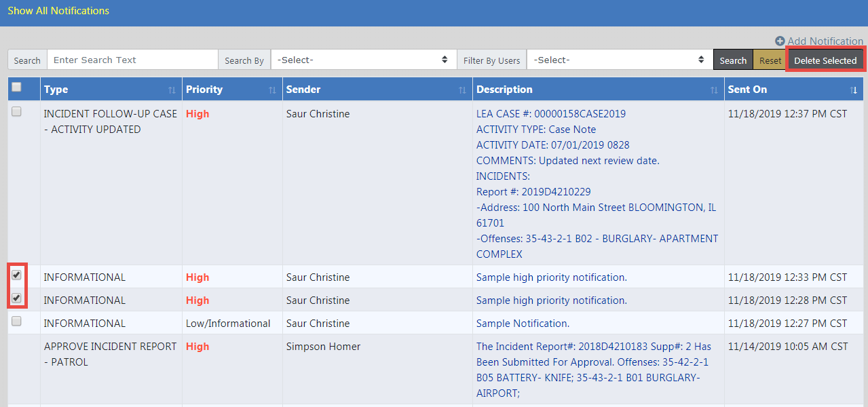The width and height of the screenshot is (868, 407).
Task: Click sort arrows in Type column header
Action: click(172, 90)
